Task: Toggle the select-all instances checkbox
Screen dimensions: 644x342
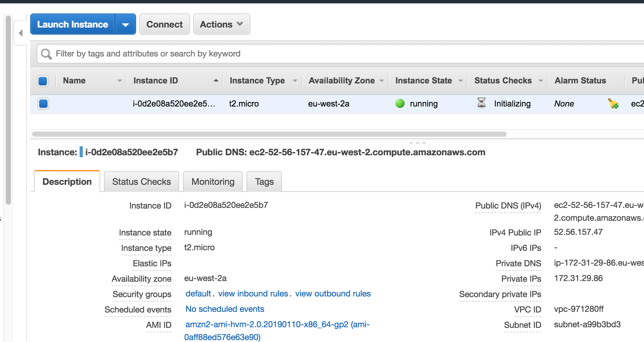Action: click(x=43, y=81)
